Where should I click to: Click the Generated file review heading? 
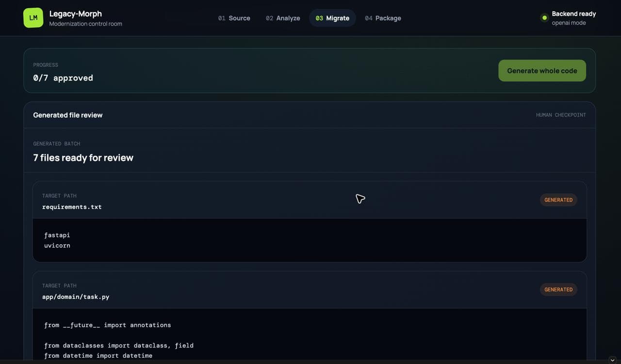(68, 115)
